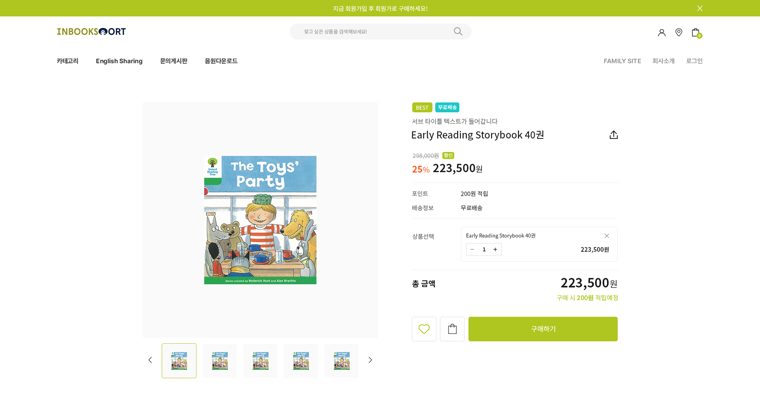Click the share icon beside product title

click(x=613, y=135)
